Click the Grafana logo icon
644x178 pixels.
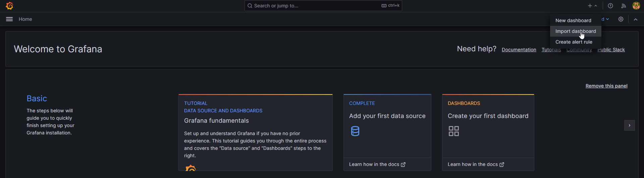click(10, 6)
